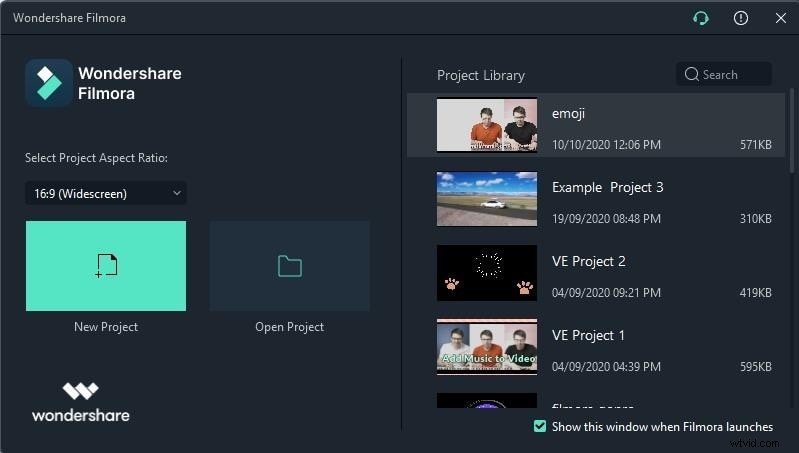Click the aspect ratio dropdown chevron
Screen dimensions: 799x453
click(x=177, y=193)
